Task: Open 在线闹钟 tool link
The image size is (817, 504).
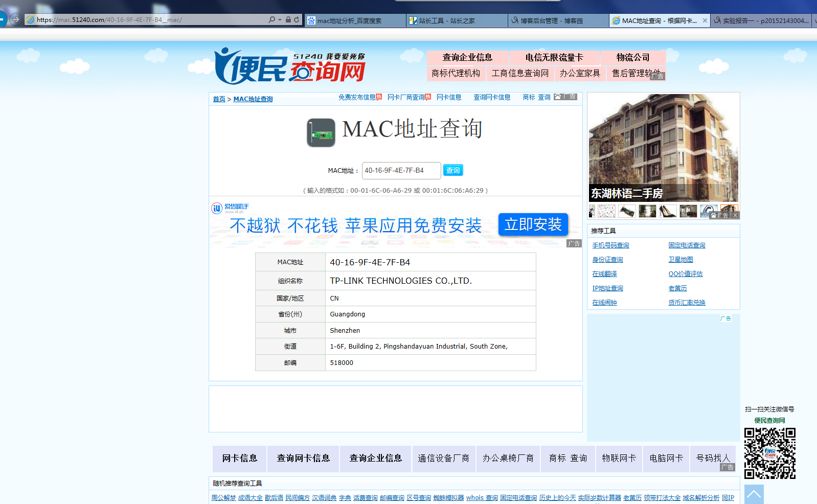Action: [x=604, y=303]
